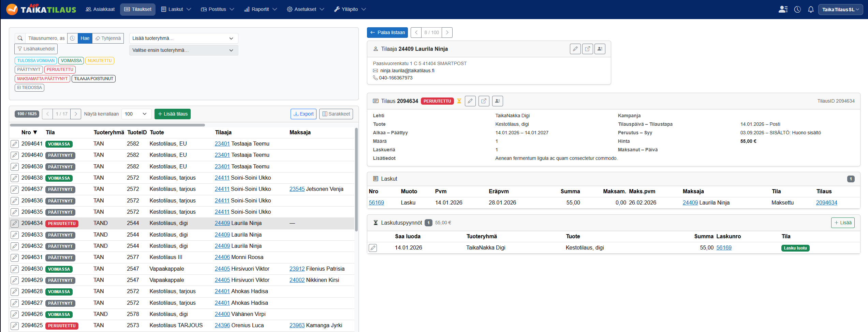Viewport: 868px width, 332px height.
Task: Open order 2094634 in new window icon
Action: (484, 101)
